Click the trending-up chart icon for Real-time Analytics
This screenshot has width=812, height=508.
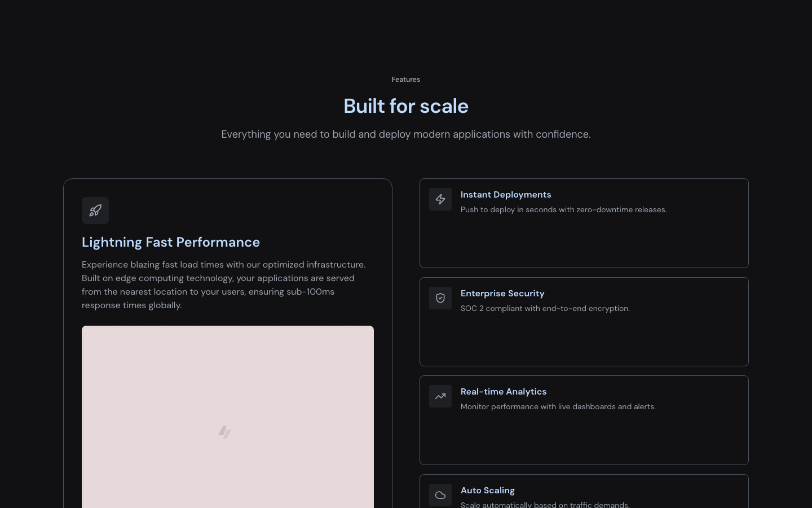440,396
